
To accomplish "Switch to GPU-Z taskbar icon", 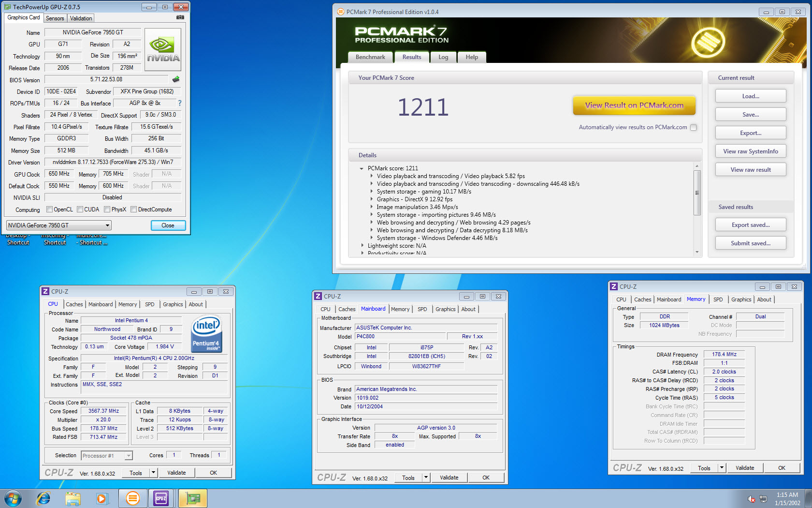I will 193,498.
